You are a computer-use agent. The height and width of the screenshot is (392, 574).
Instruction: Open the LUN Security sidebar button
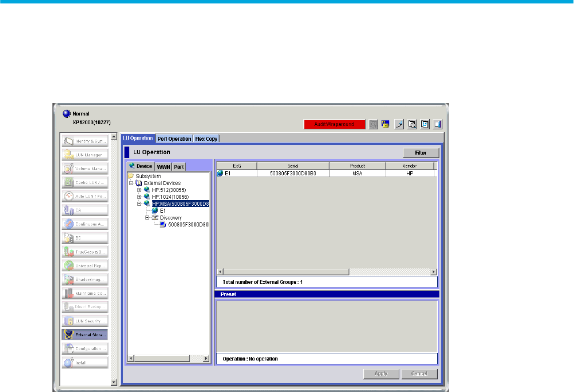pyautogui.click(x=84, y=321)
